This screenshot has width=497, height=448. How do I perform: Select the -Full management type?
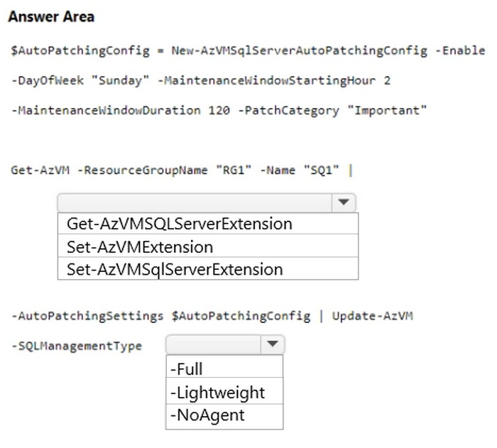187,369
